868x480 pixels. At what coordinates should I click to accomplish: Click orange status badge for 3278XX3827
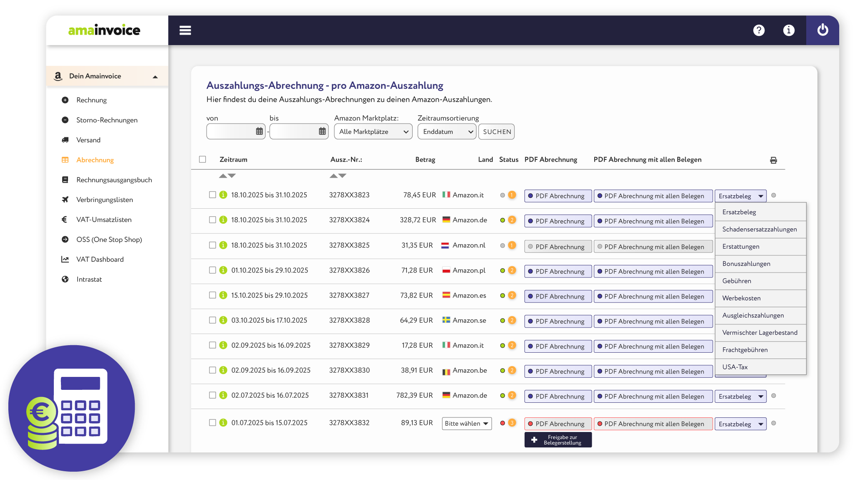click(x=512, y=295)
